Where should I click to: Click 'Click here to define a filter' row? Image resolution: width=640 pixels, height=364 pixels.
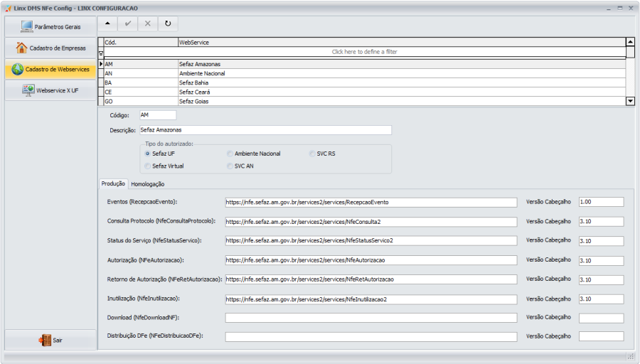pyautogui.click(x=365, y=52)
